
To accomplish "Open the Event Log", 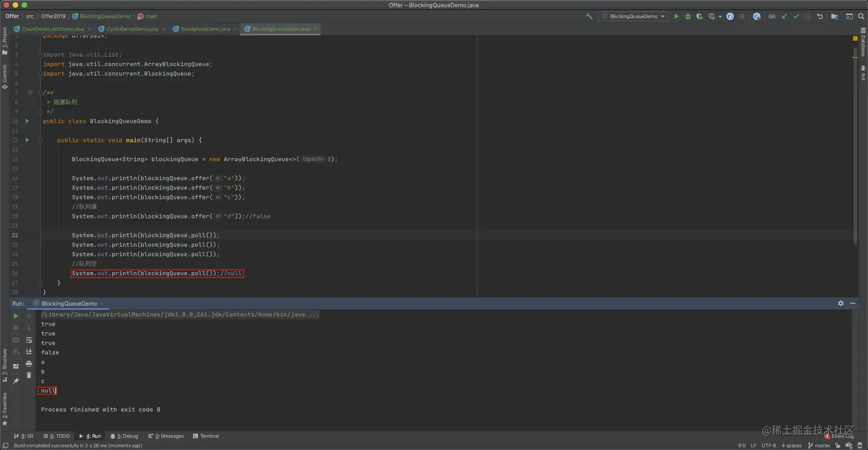I will click(839, 436).
